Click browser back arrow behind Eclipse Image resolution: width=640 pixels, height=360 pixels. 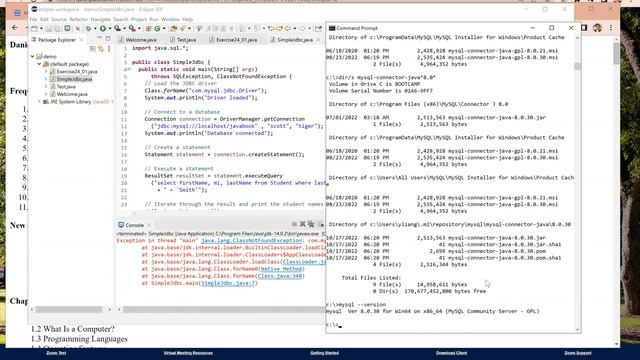tap(15, 28)
